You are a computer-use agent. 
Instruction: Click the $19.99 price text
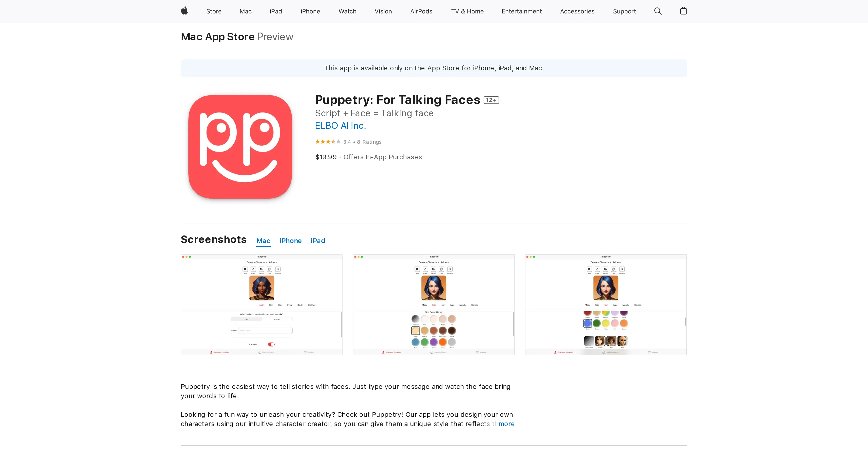tap(326, 157)
